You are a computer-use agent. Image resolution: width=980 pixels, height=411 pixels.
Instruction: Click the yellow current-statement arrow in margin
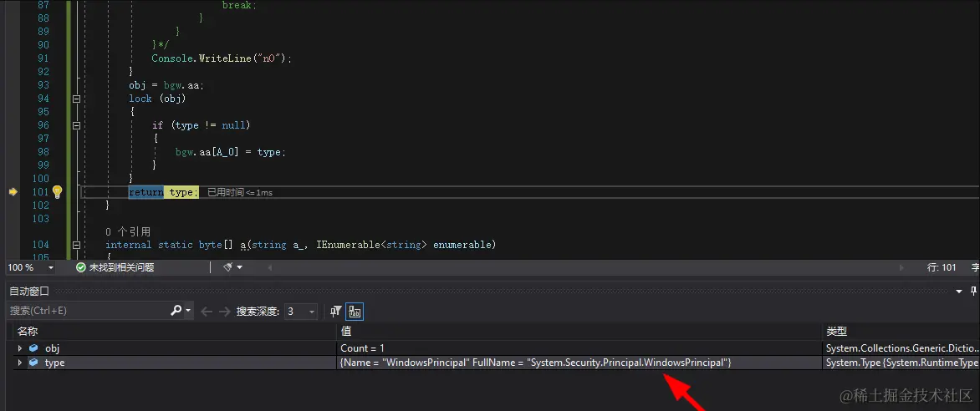[x=13, y=192]
